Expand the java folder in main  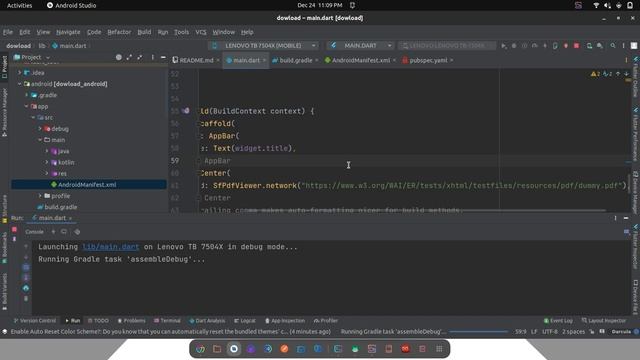click(47, 151)
